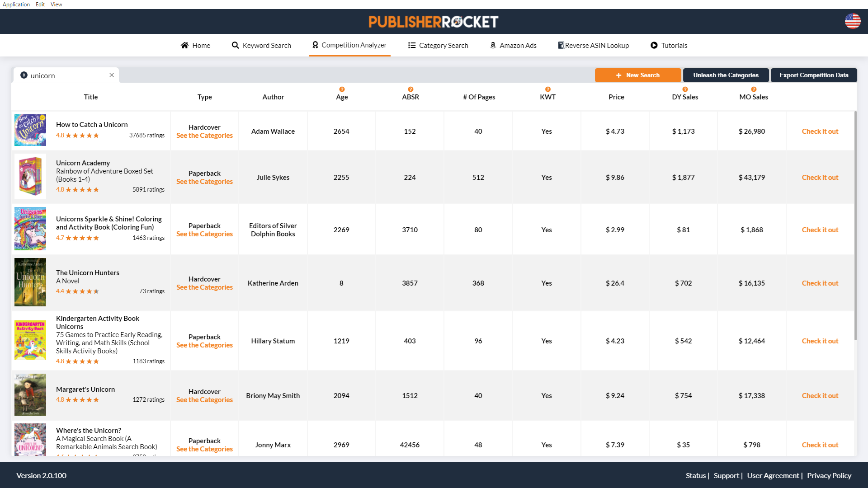See the Categories for How to Catch a Unicorn
This screenshot has height=488, width=868.
click(204, 136)
